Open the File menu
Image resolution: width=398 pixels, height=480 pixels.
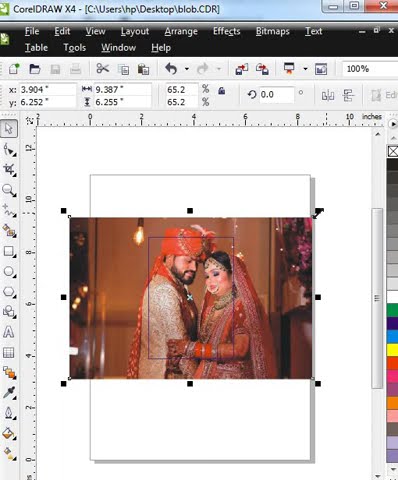[32, 31]
